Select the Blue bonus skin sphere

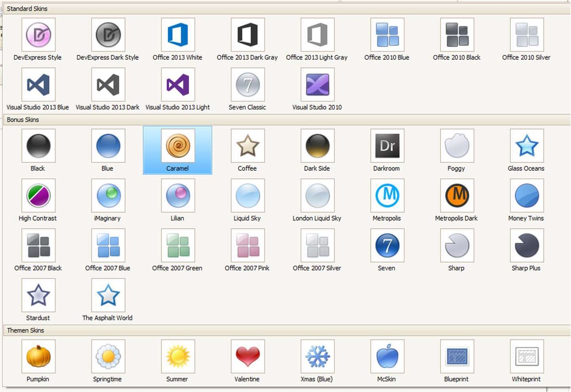point(108,145)
